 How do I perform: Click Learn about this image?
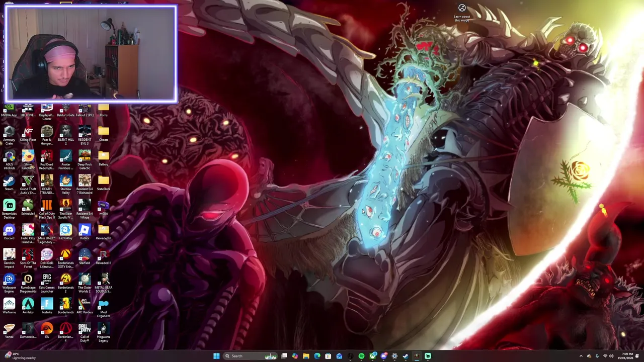tap(462, 14)
